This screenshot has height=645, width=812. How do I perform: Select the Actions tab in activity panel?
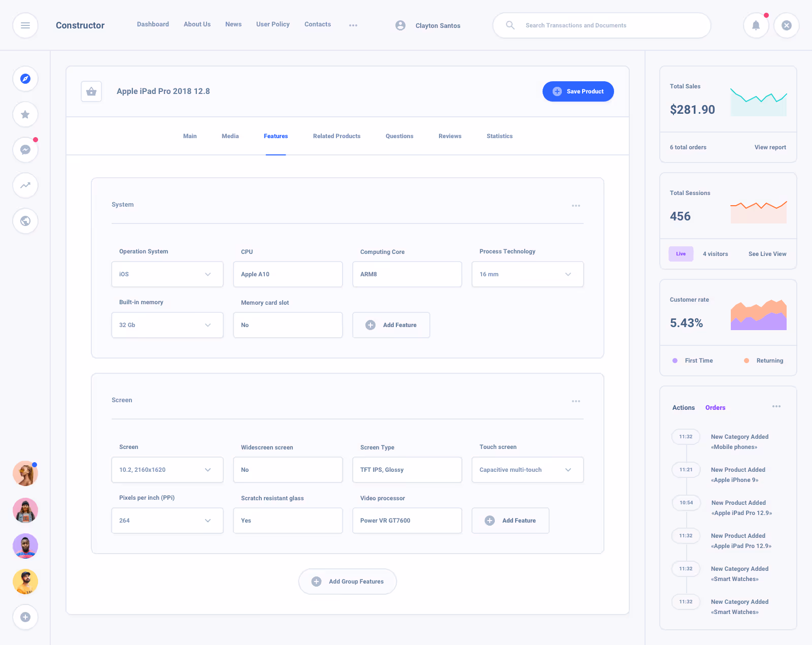point(684,408)
